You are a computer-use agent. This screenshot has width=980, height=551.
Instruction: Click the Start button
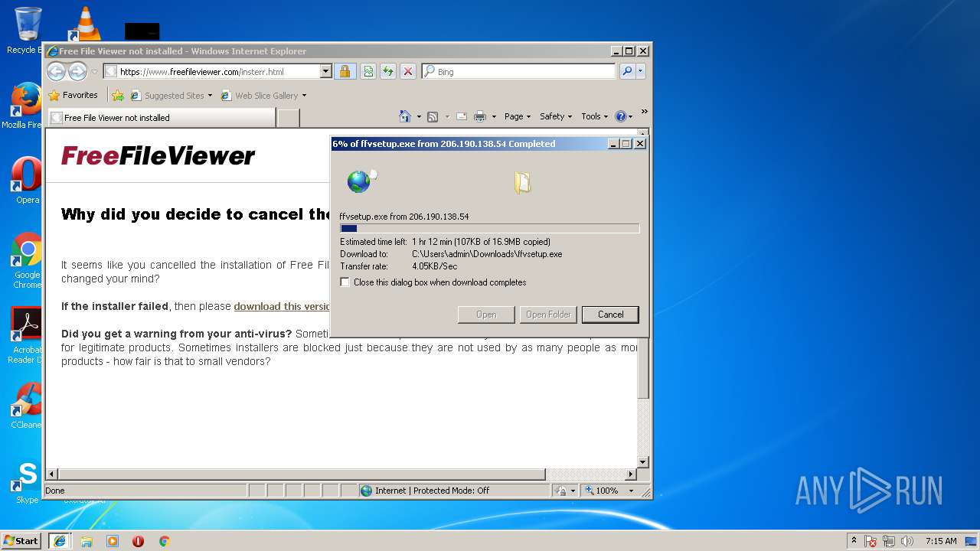click(x=21, y=541)
